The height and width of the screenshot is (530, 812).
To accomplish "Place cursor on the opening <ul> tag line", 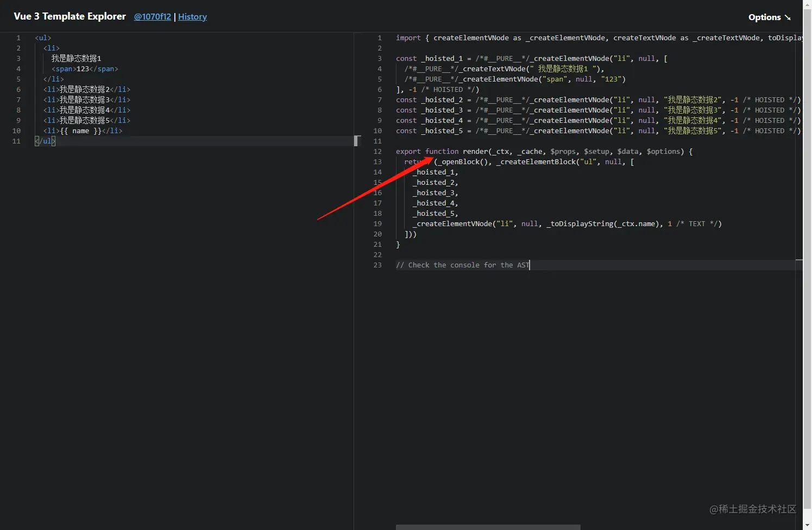I will (43, 38).
